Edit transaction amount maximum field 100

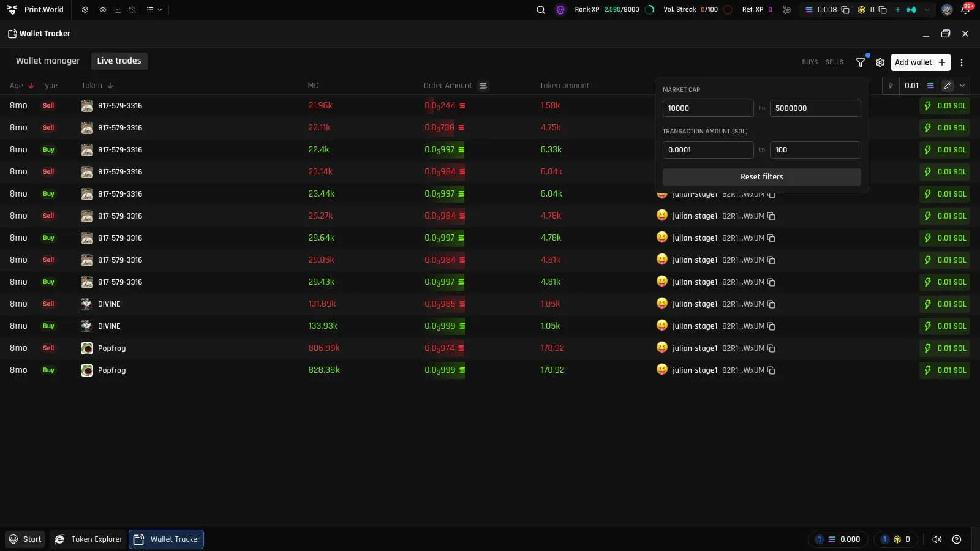815,150
